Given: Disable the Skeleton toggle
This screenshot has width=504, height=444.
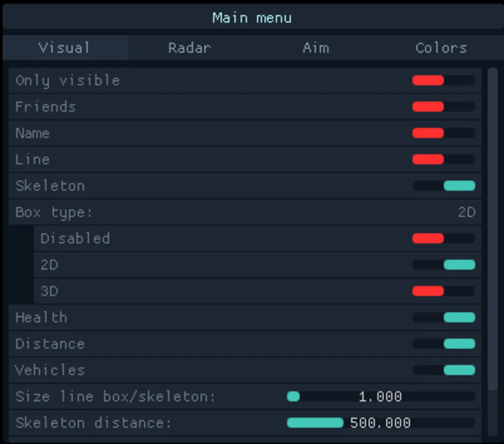Looking at the screenshot, I should (443, 186).
